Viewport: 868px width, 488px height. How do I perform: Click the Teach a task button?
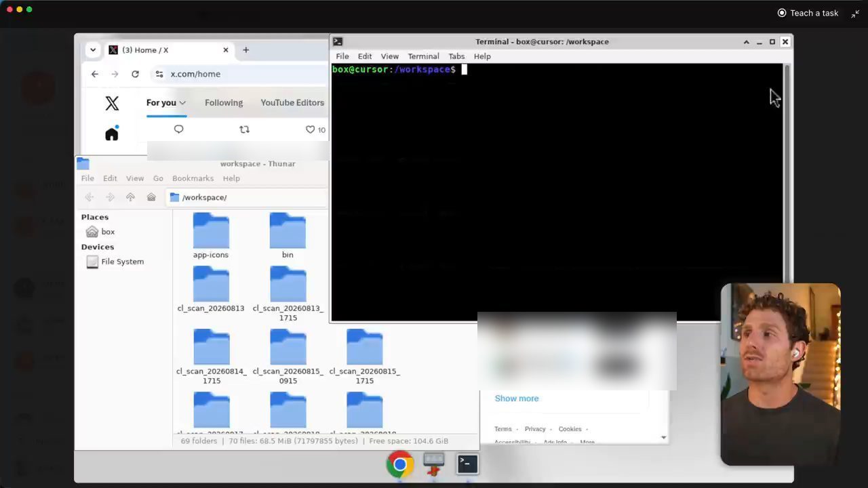(808, 13)
